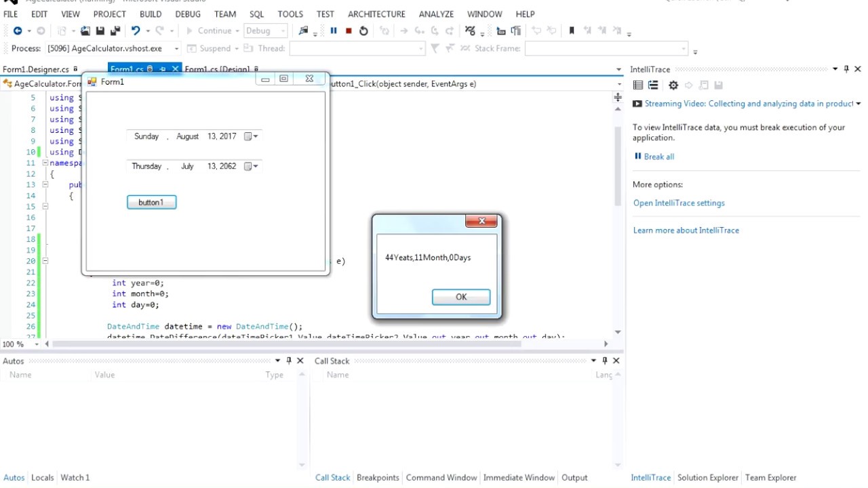Click Open IntelliTrace settings link
The width and height of the screenshot is (868, 488).
(x=679, y=203)
